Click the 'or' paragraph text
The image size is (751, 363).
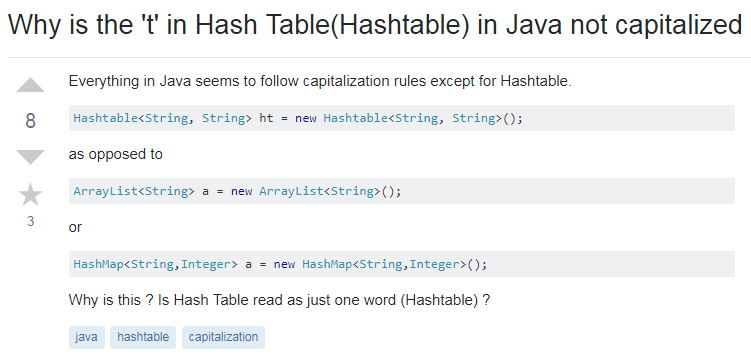tap(75, 227)
